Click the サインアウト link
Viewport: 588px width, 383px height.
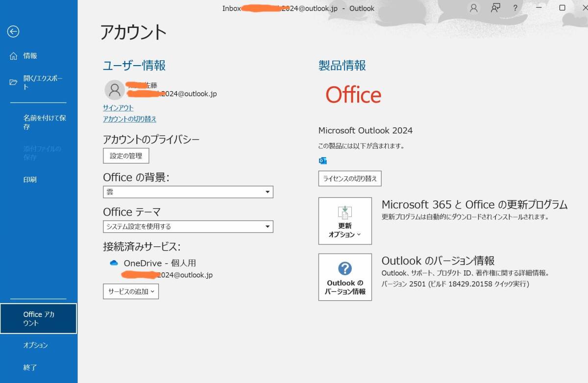[118, 108]
